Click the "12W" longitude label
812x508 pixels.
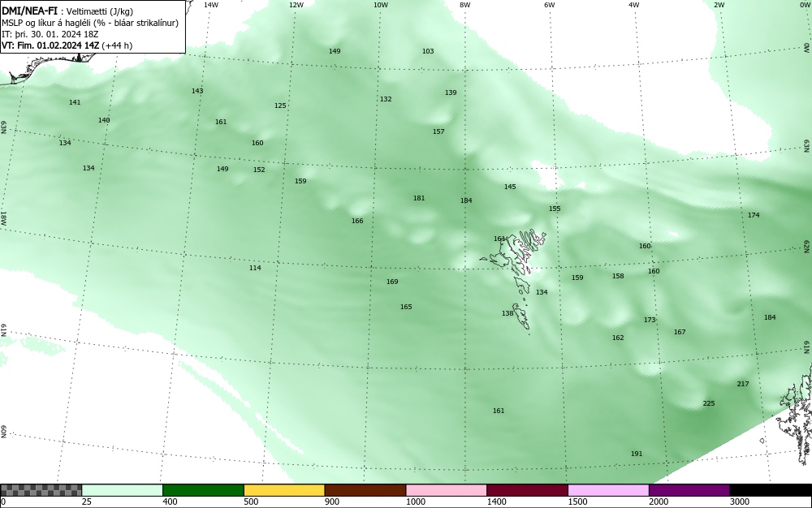pos(296,5)
